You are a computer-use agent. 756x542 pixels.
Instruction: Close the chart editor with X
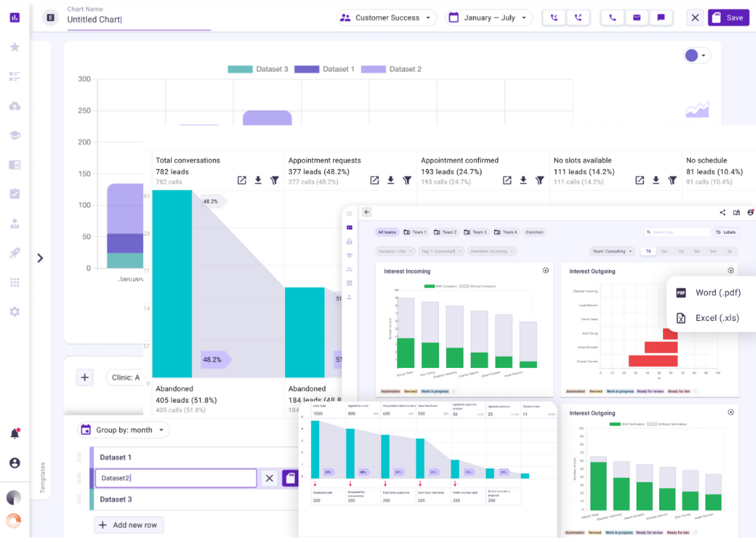click(695, 17)
